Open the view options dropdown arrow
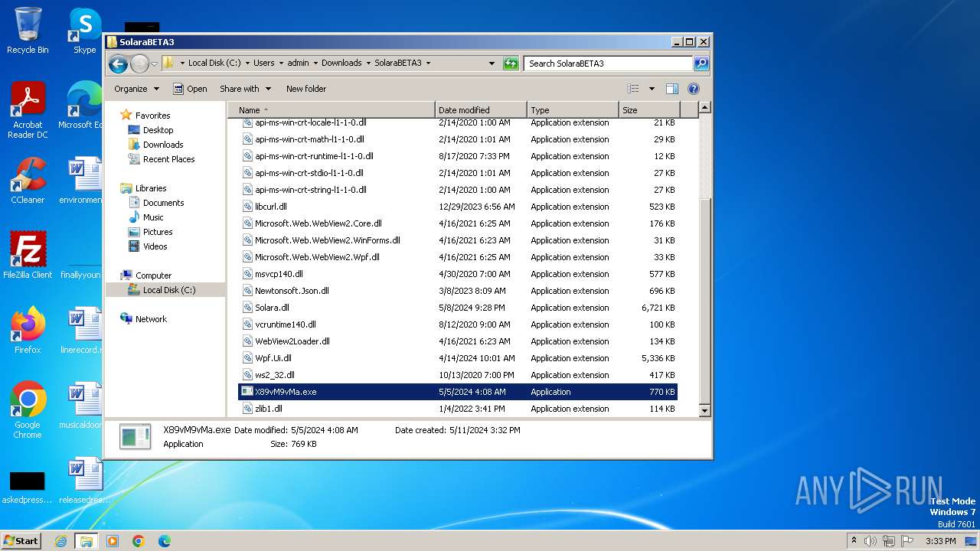Screen dimensions: 980x551 [x=652, y=89]
